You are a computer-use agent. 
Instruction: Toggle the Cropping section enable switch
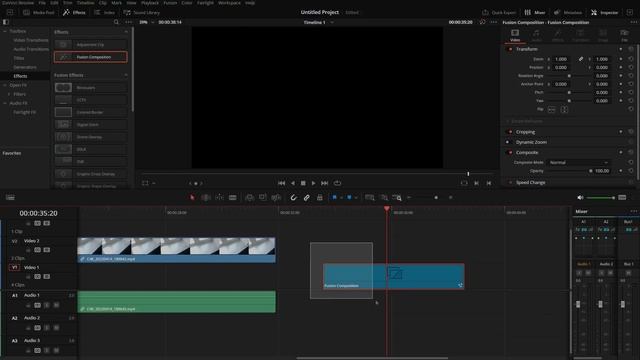click(510, 132)
